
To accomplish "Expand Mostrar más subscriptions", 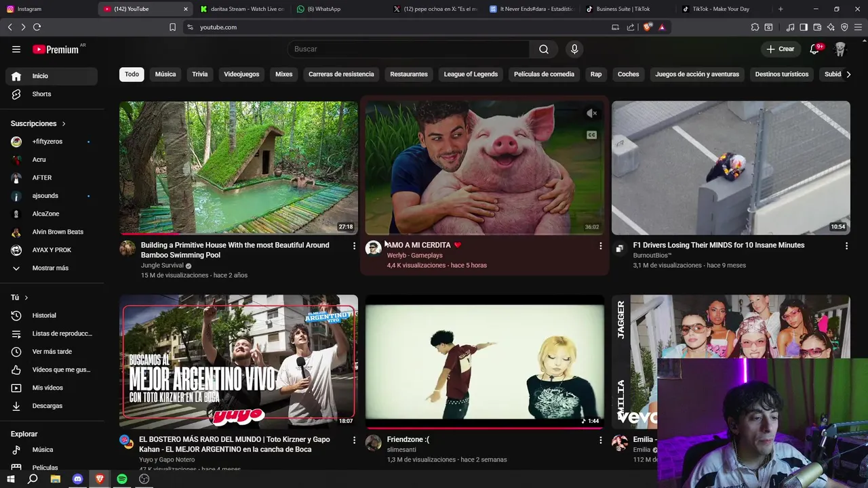I will pyautogui.click(x=52, y=268).
